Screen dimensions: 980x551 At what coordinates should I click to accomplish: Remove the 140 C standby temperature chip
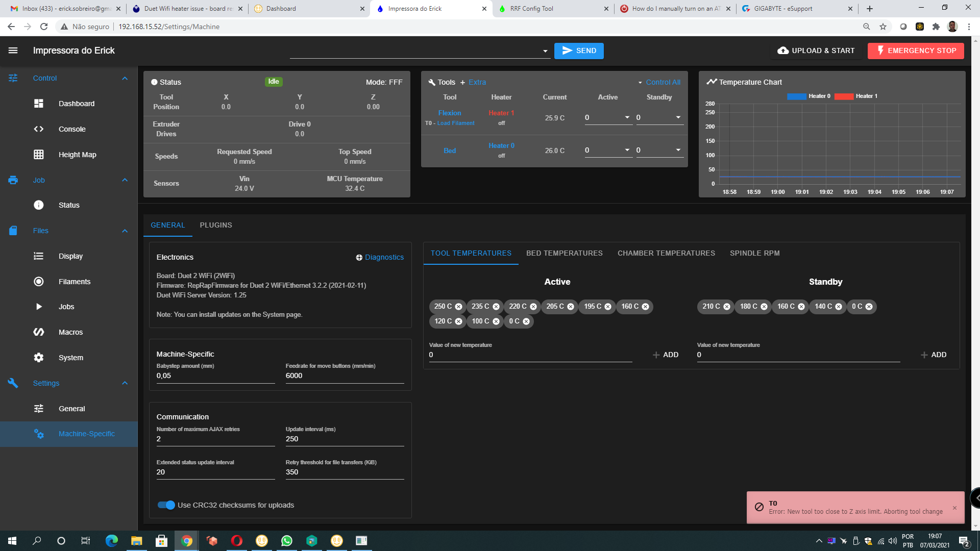pos(839,307)
